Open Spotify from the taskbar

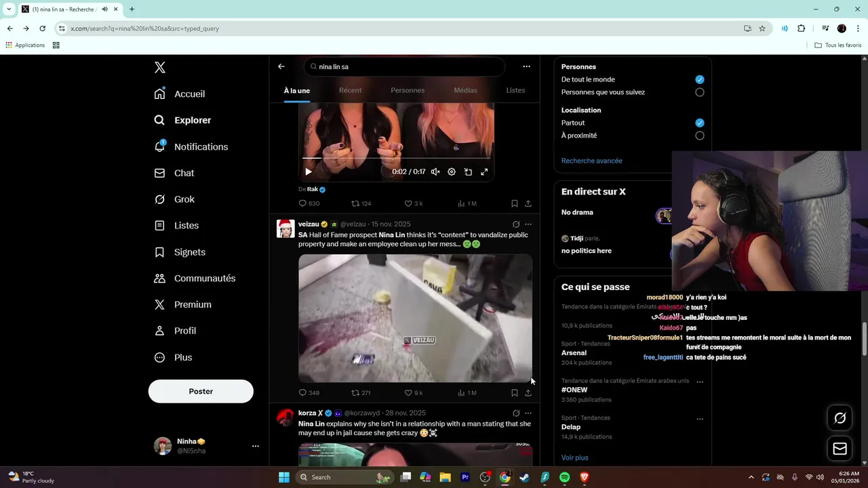click(x=564, y=477)
